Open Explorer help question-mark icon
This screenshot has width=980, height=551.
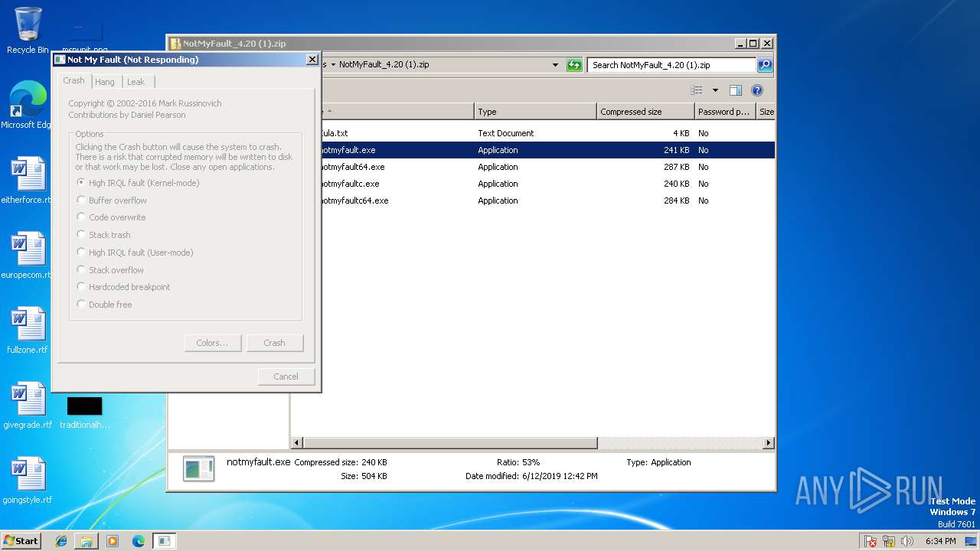coord(757,90)
